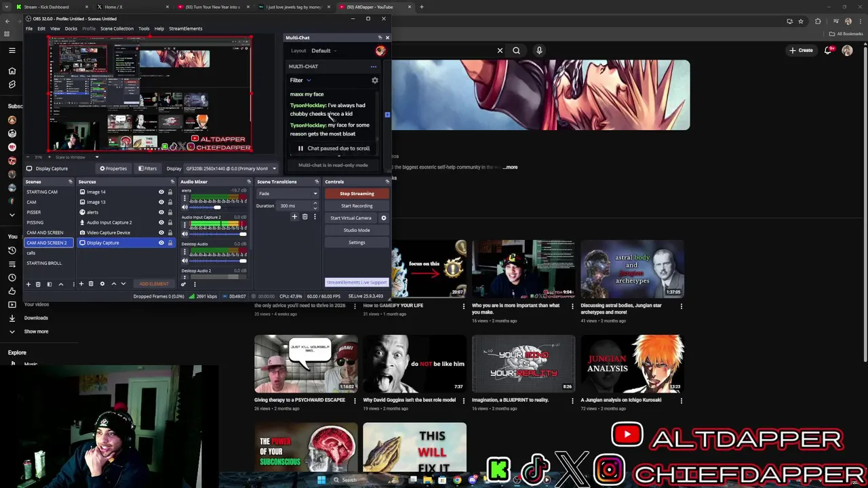868x488 pixels.
Task: Remove selected scene with trash icon
Action: [x=38, y=284]
